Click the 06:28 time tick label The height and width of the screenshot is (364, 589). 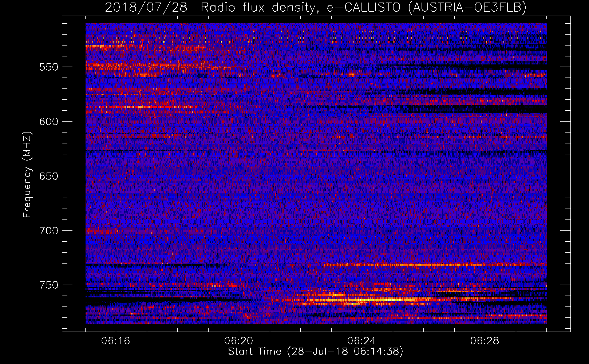pos(485,341)
